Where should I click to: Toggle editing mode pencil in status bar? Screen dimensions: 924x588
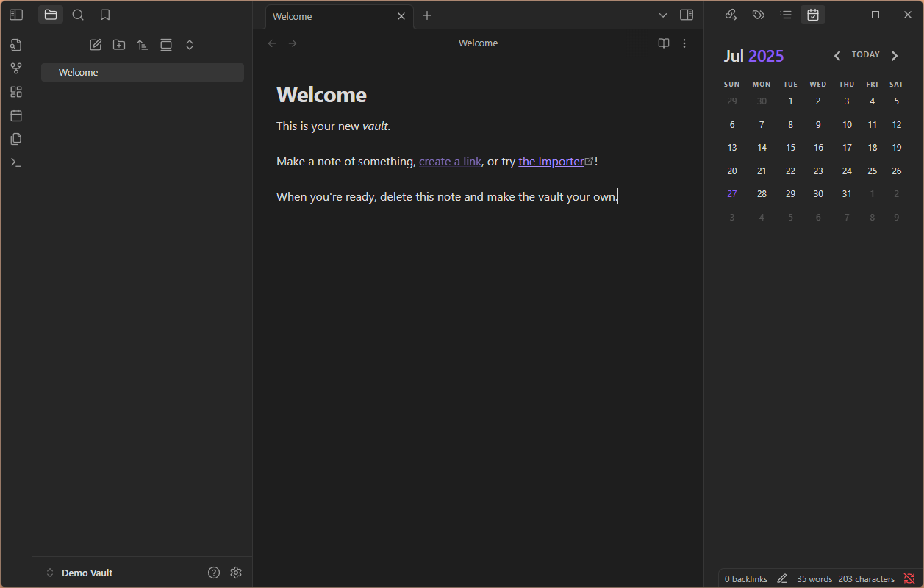click(782, 579)
